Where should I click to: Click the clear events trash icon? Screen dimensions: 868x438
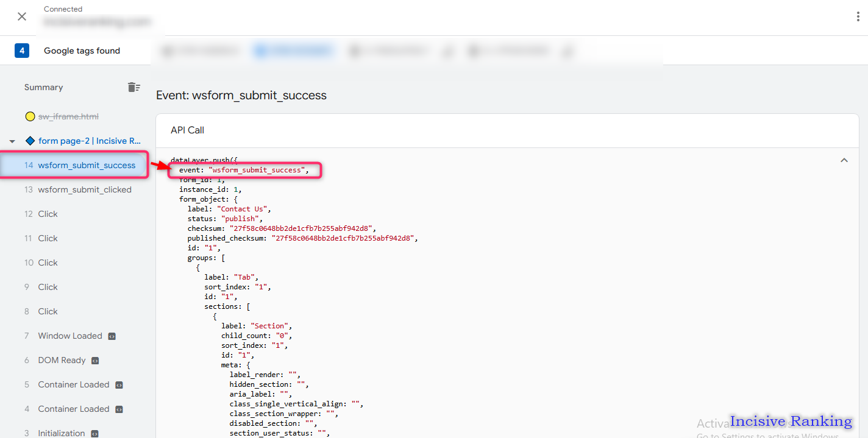(x=133, y=87)
